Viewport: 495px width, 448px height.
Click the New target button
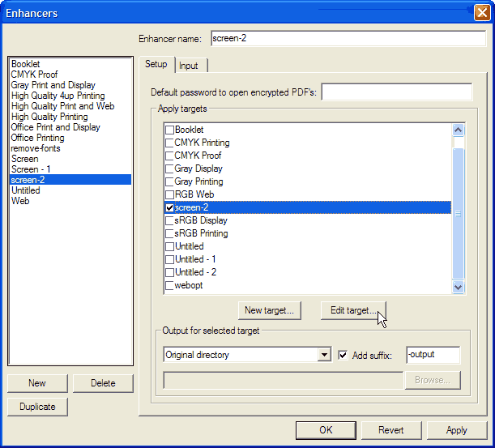click(271, 310)
